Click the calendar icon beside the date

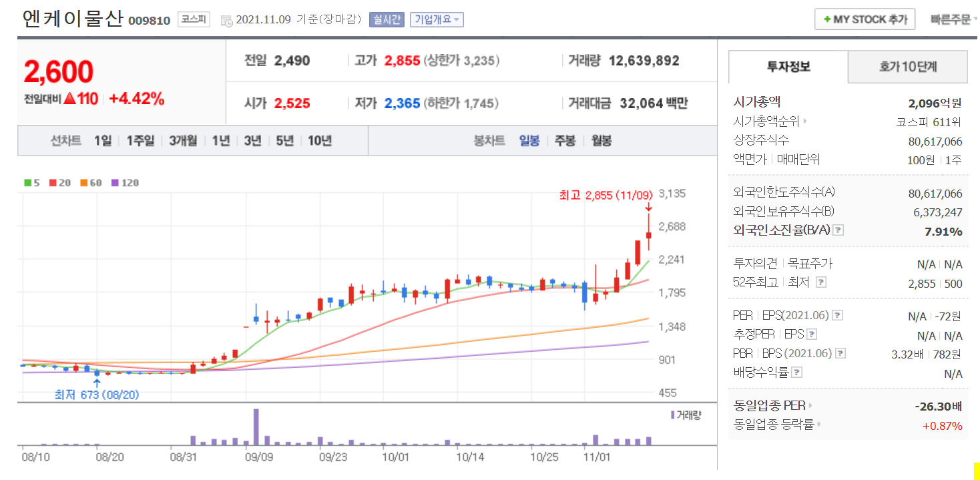point(226,20)
